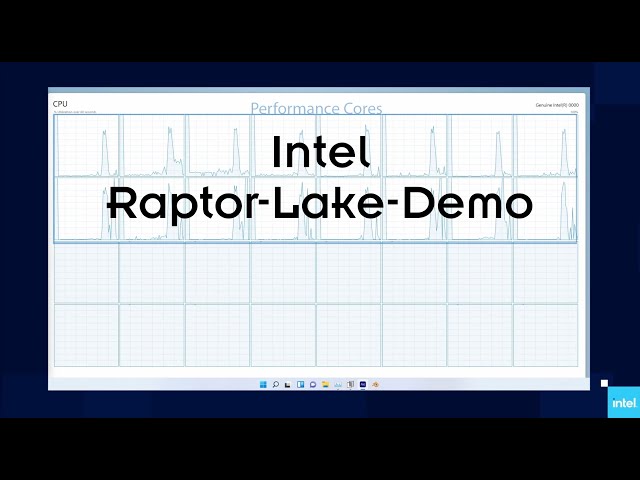Click the utilization over 60 seconds caption
The image size is (640, 480).
click(75, 112)
